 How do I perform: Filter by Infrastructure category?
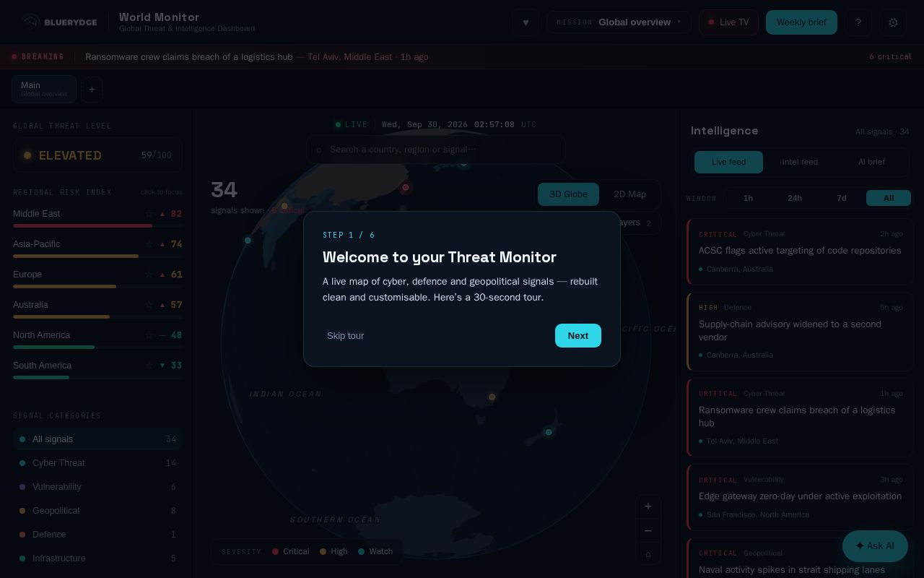pyautogui.click(x=97, y=558)
